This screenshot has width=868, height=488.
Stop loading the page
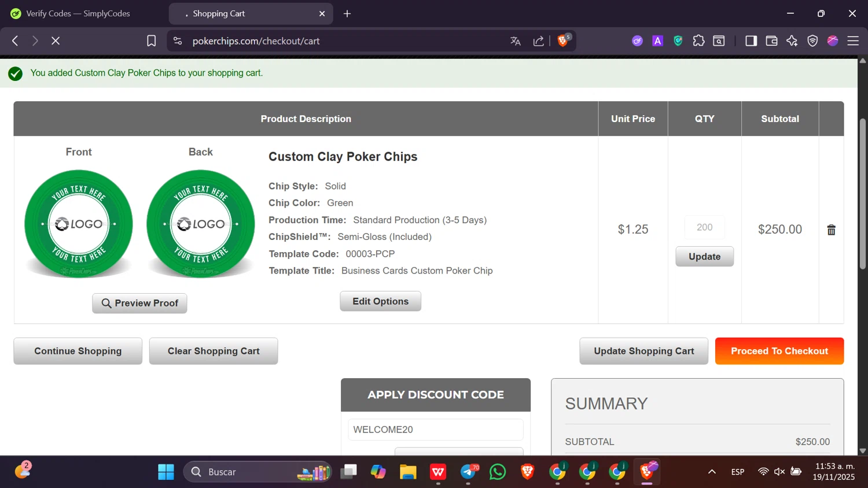tap(56, 40)
